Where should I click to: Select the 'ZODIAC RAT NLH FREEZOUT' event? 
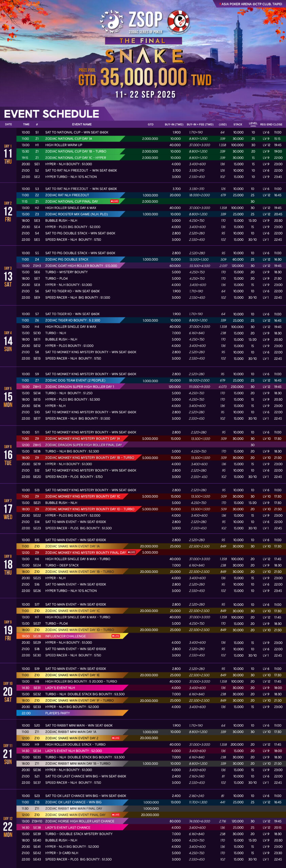coord(67,195)
